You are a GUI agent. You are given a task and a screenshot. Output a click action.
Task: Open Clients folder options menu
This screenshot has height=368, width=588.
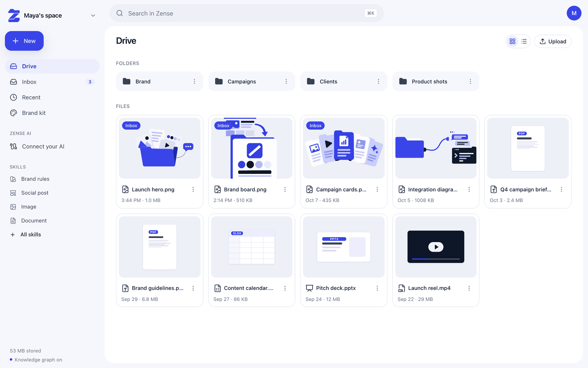click(x=379, y=81)
